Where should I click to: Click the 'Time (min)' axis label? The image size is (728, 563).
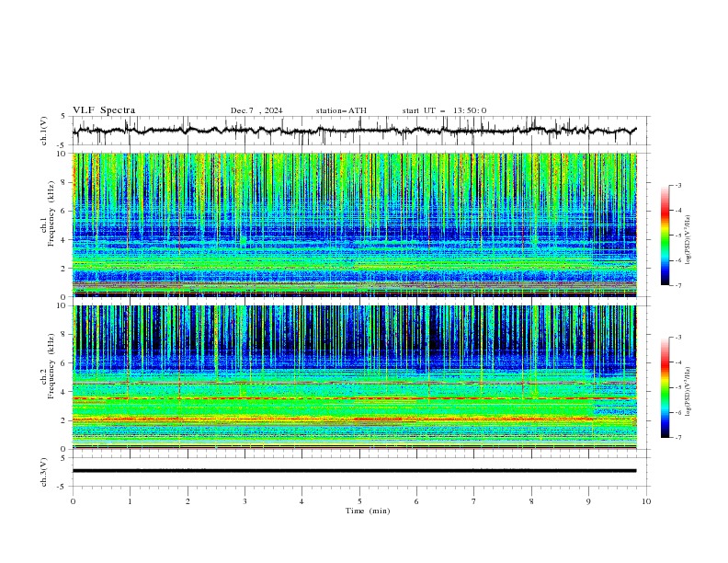(368, 511)
